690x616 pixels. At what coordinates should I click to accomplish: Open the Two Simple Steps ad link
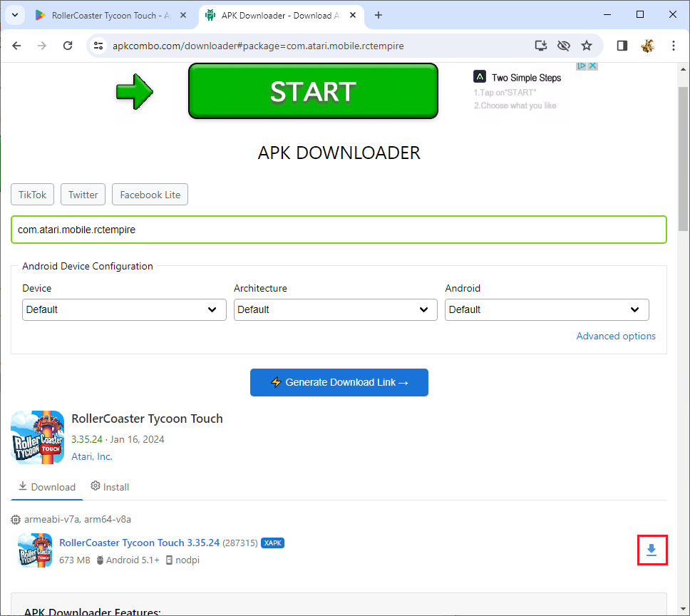tap(526, 78)
